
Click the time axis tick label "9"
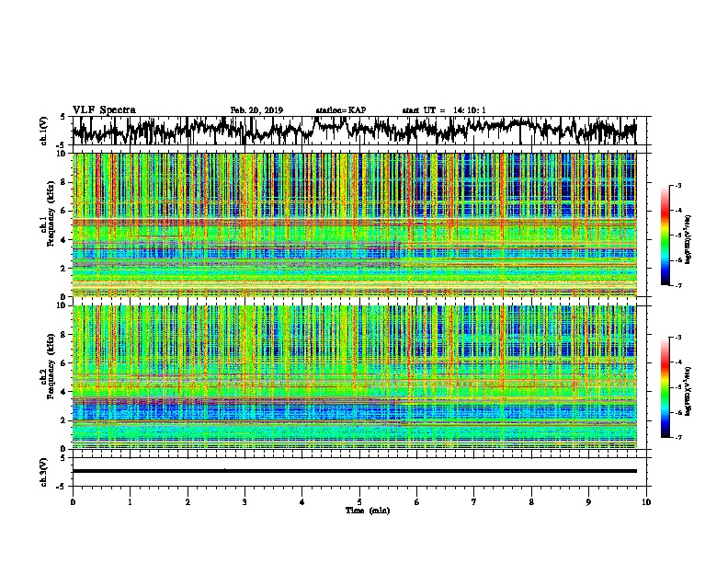tap(588, 502)
